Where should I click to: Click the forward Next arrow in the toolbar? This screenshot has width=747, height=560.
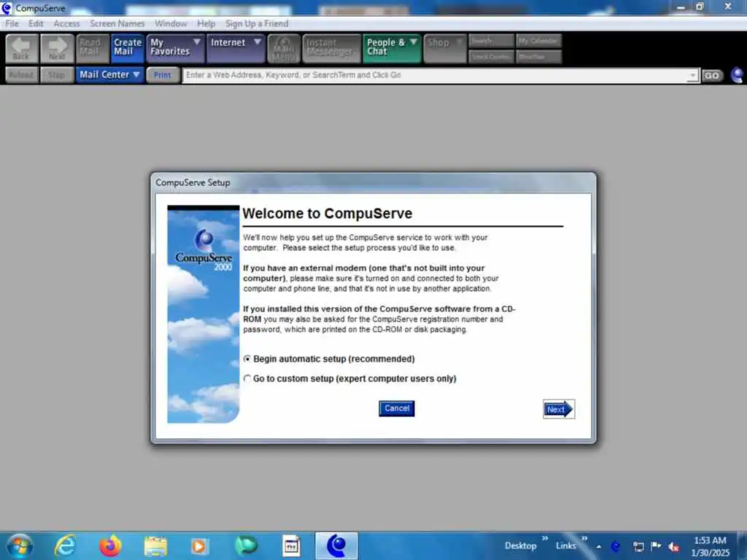point(57,49)
